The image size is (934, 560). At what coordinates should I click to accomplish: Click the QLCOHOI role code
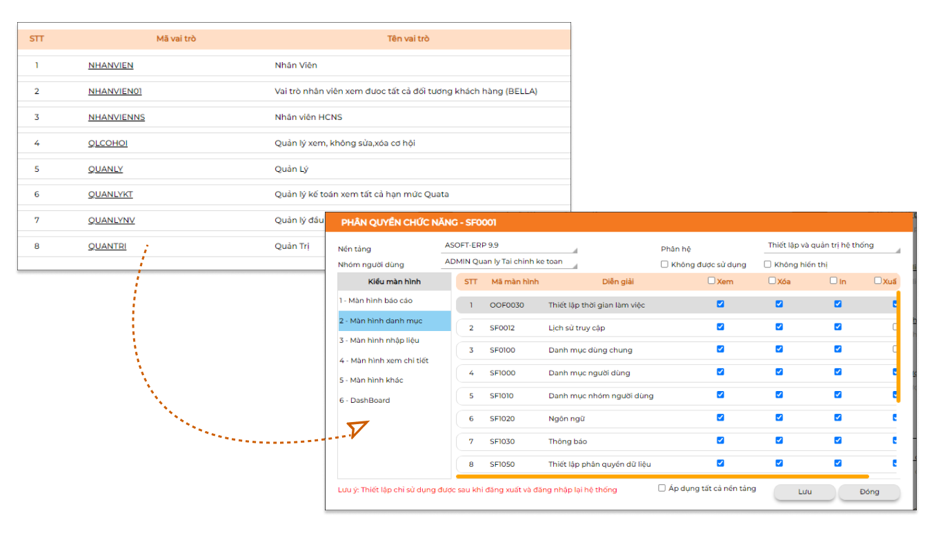coord(108,143)
